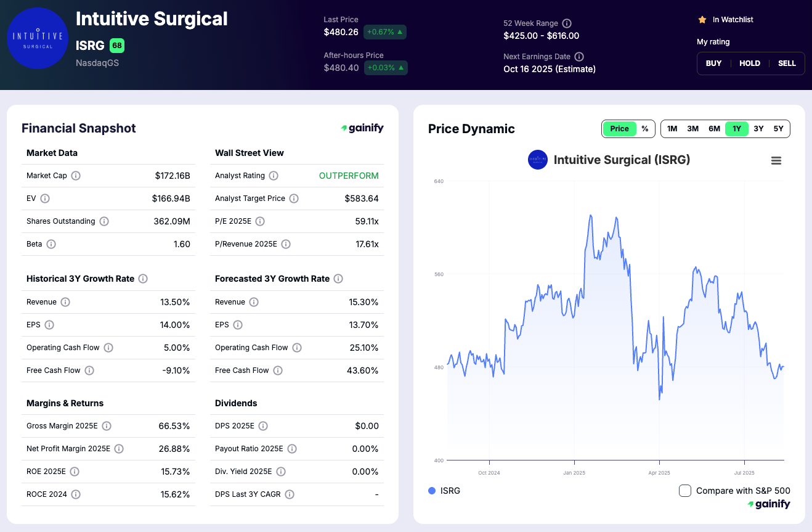The width and height of the screenshot is (812, 532).
Task: Click info icon next to Net Profit Margin 2025E
Action: point(119,449)
